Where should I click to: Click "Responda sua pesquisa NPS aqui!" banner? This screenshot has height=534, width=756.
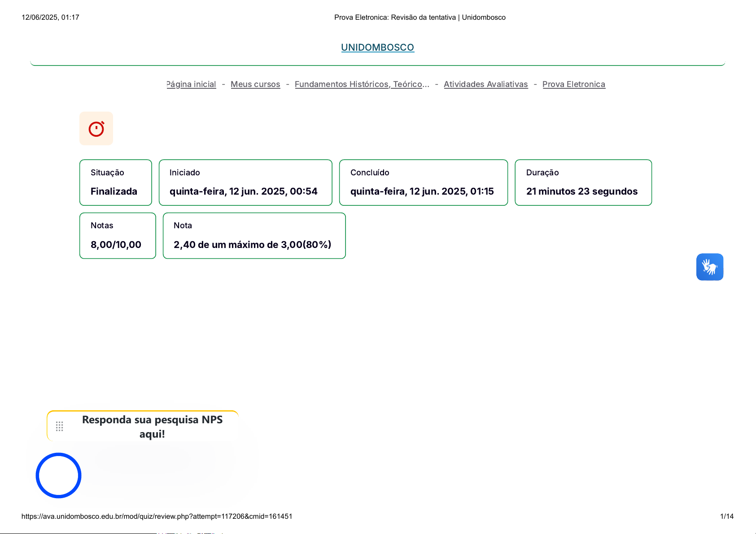tap(152, 426)
